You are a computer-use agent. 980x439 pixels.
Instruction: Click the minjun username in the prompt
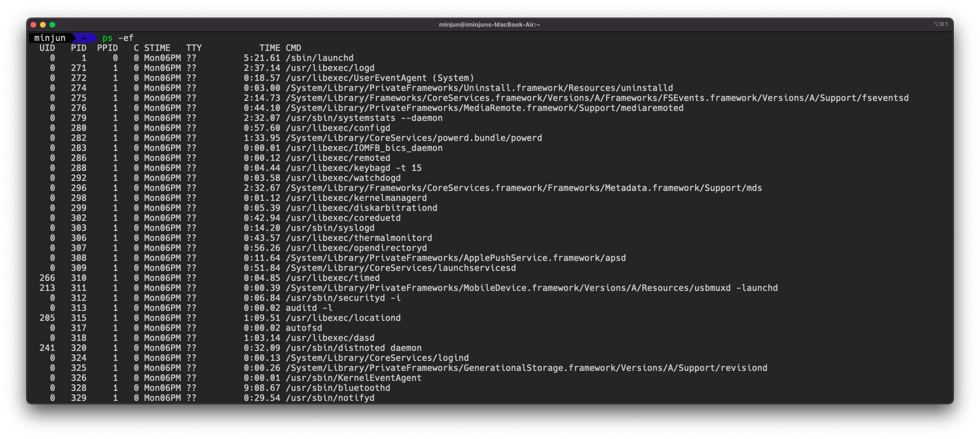click(50, 38)
